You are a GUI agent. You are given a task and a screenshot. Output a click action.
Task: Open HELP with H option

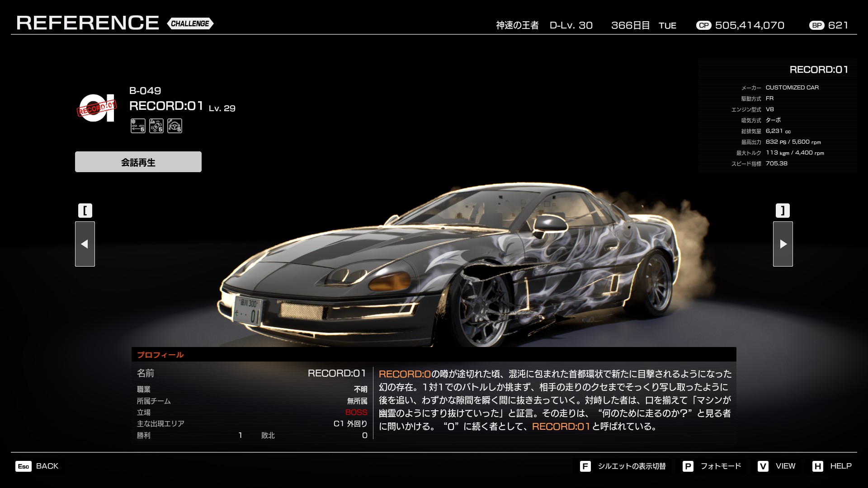[832, 466]
